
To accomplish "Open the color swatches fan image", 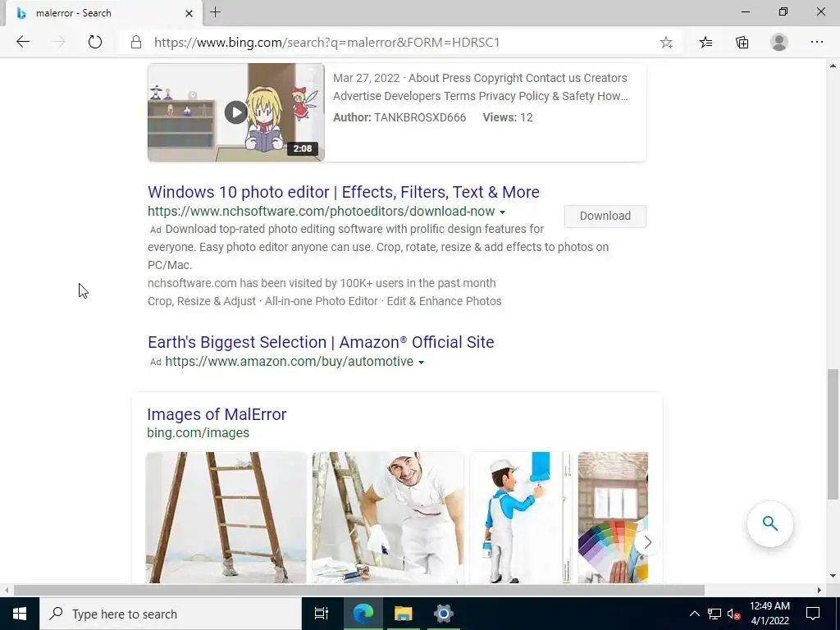I will [x=613, y=517].
